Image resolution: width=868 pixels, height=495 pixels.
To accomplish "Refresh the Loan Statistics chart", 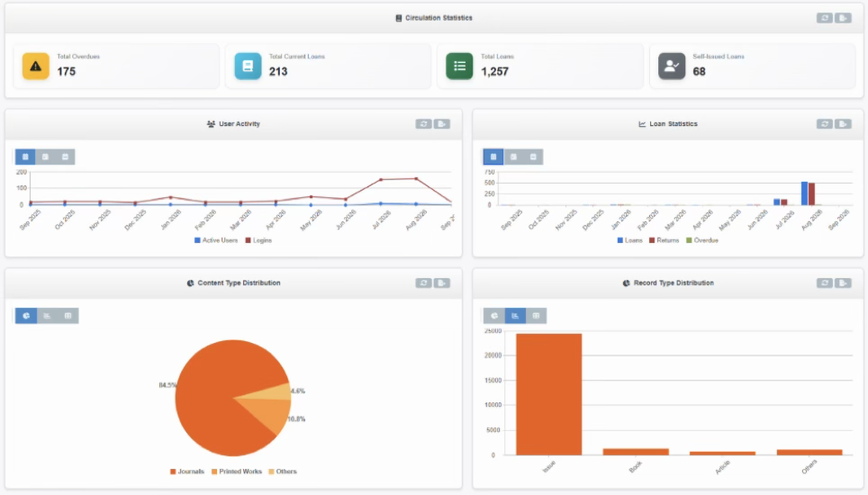I will (824, 124).
